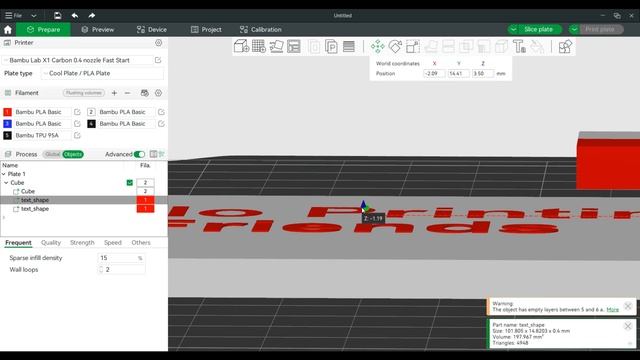Remove a filament with the minus icon
The image size is (640, 360).
127,93
